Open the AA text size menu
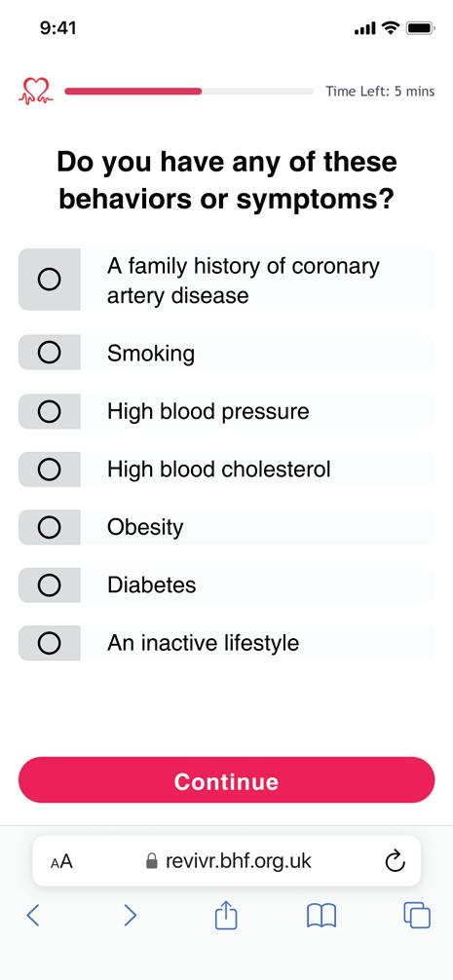 point(61,862)
